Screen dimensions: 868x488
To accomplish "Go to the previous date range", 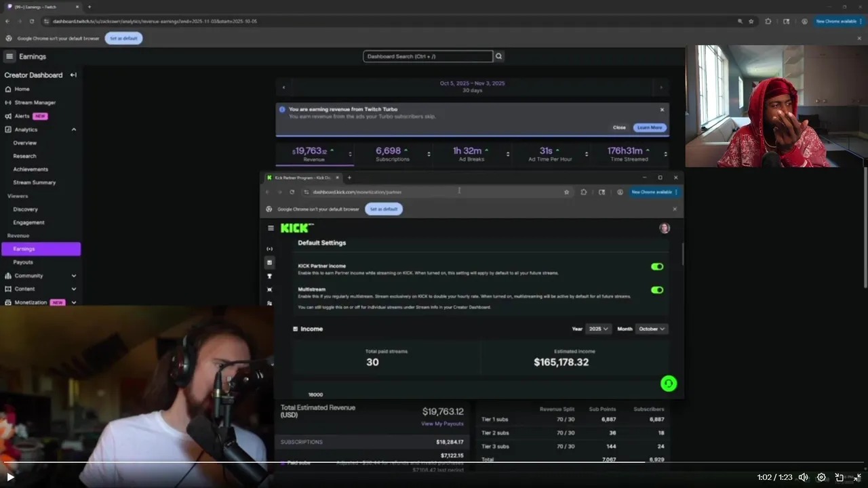I will tap(283, 87).
